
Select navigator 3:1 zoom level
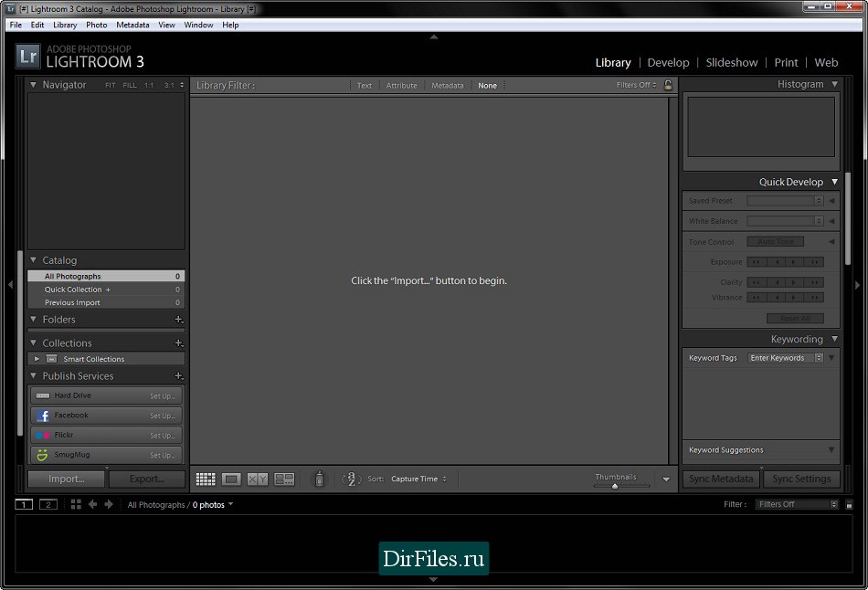[x=169, y=85]
